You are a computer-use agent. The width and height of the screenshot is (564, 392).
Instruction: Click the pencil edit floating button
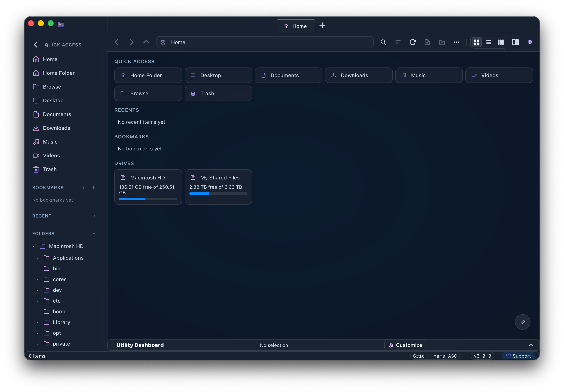pyautogui.click(x=523, y=322)
